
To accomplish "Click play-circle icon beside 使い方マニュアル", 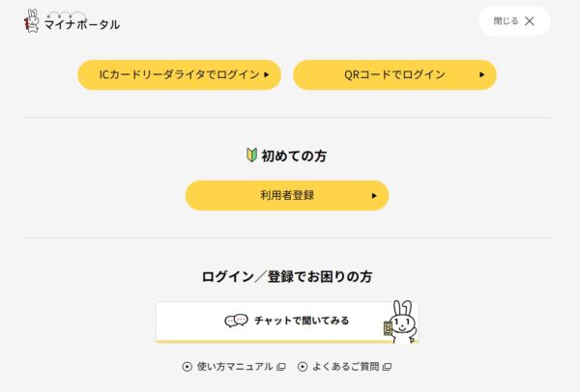I will pyautogui.click(x=188, y=367).
